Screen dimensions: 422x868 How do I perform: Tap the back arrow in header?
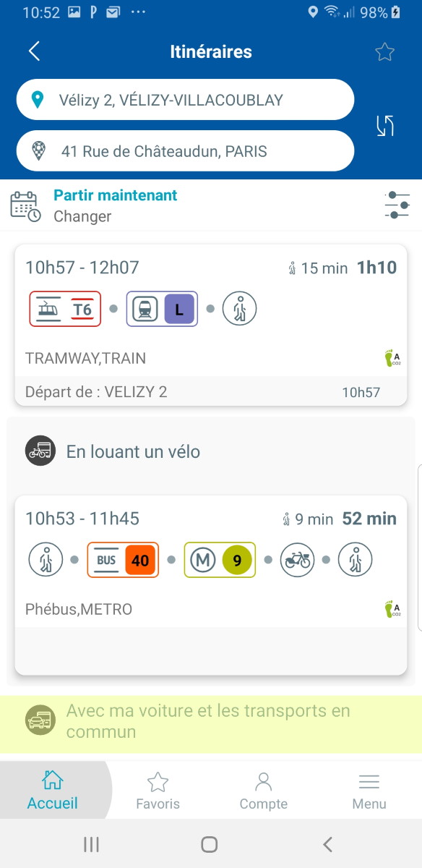(34, 51)
